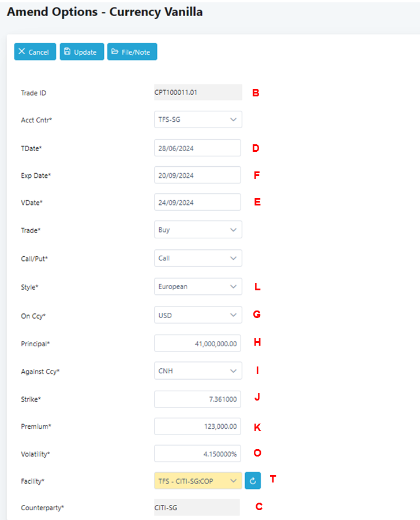420x520 pixels.
Task: Click the Strike* label
Action: (x=31, y=399)
